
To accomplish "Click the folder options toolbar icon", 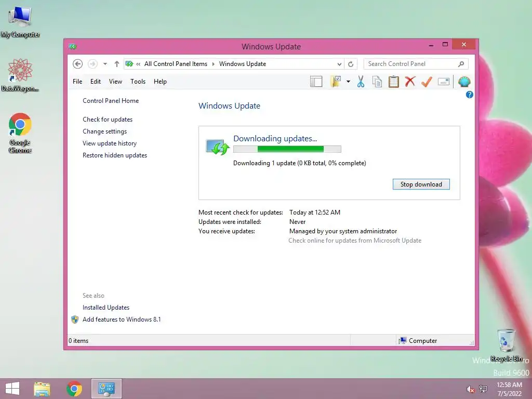I will click(335, 82).
